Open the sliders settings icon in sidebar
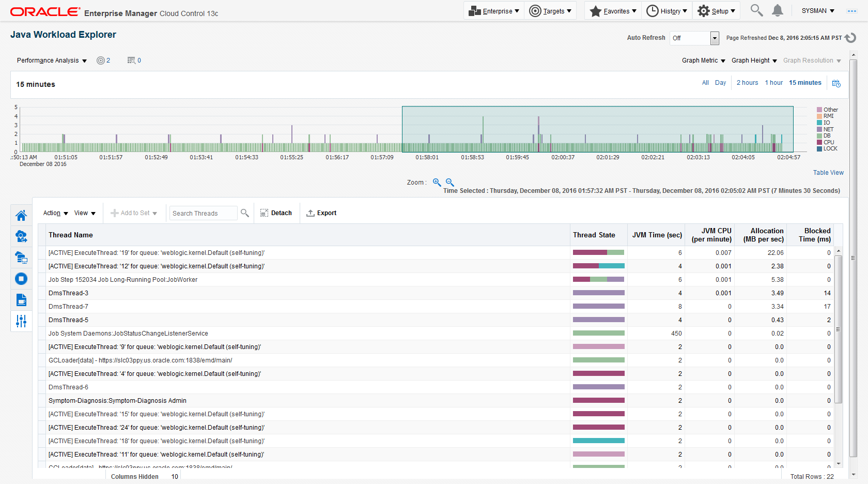Image resolution: width=868 pixels, height=484 pixels. (x=21, y=321)
